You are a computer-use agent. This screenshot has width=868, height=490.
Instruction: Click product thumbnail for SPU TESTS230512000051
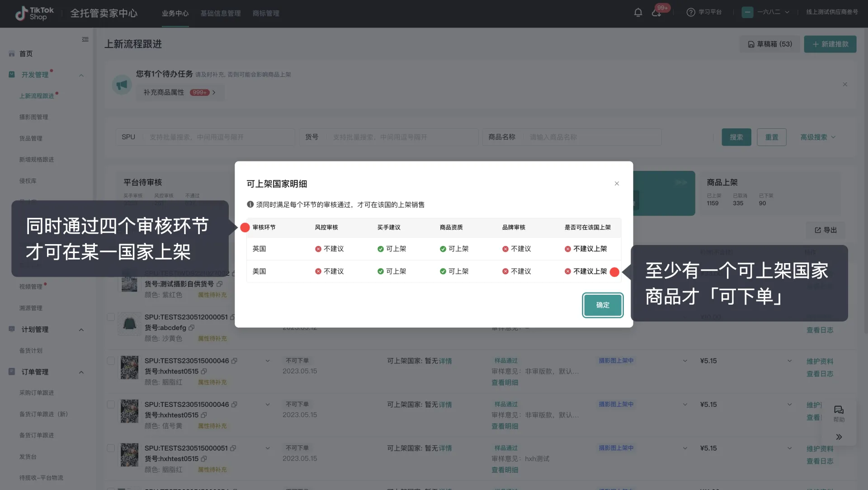coord(129,324)
